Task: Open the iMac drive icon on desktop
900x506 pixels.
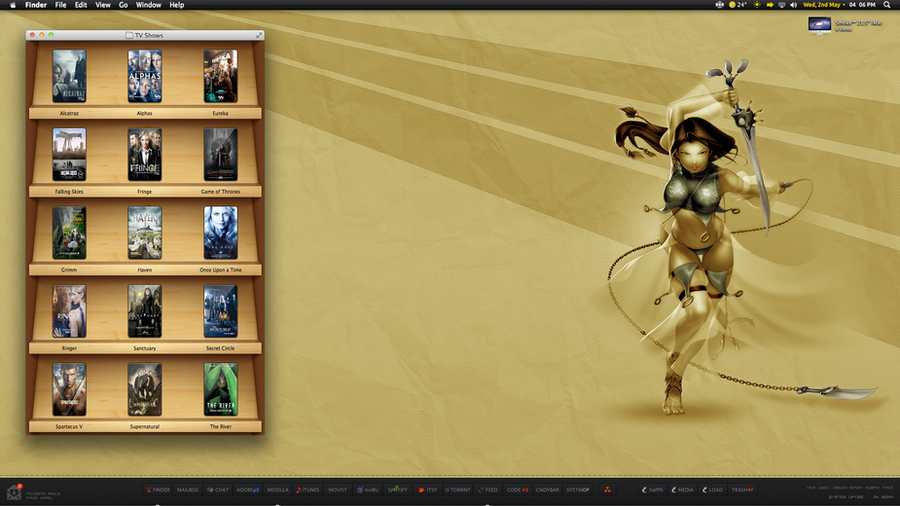Action: click(819, 26)
